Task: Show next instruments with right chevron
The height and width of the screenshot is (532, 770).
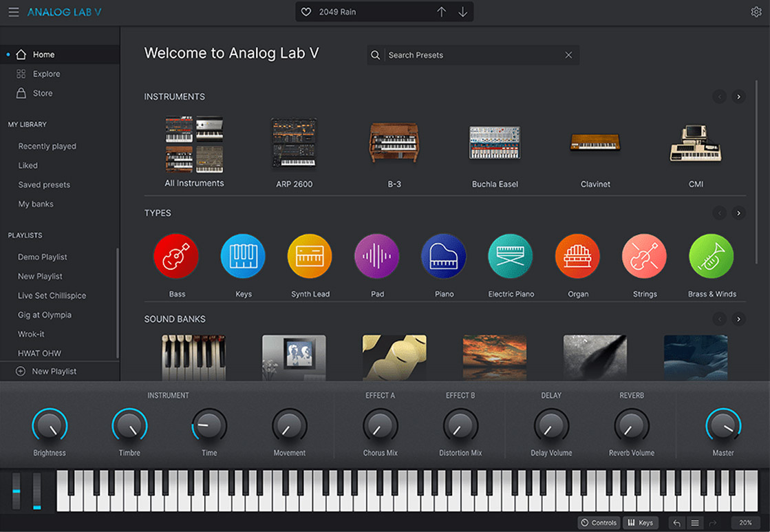Action: pyautogui.click(x=738, y=97)
